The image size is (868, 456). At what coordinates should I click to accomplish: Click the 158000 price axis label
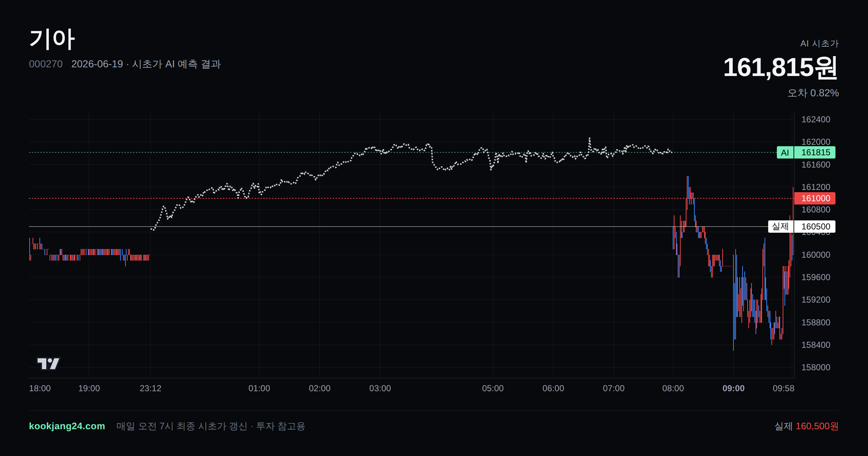816,367
